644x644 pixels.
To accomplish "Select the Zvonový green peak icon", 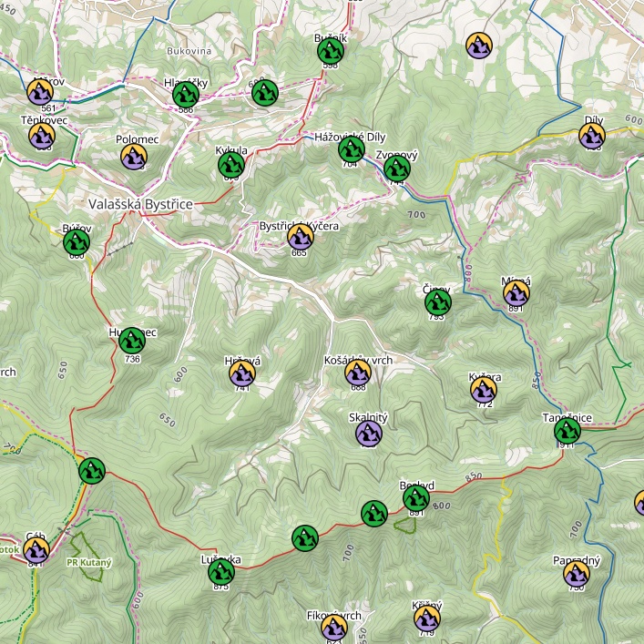I will click(x=396, y=169).
